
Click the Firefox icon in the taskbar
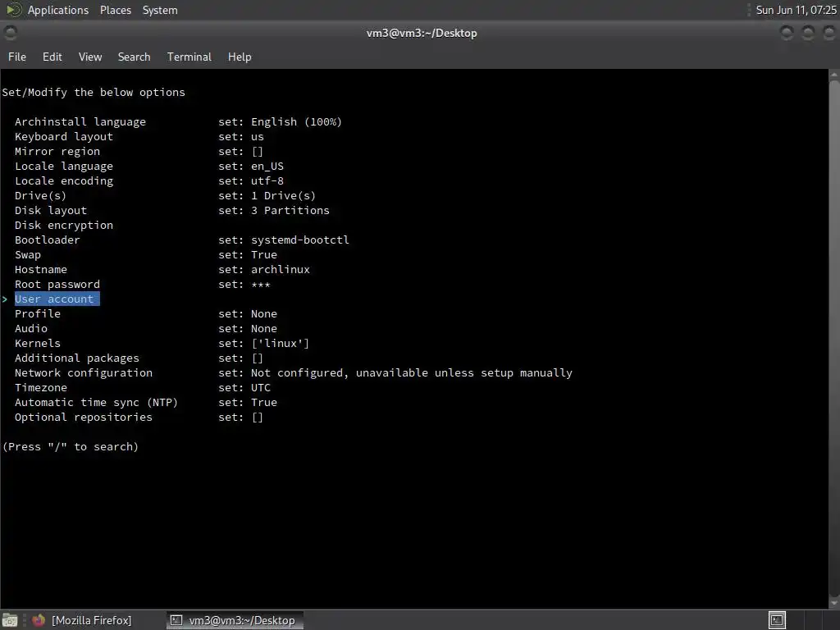pos(39,620)
